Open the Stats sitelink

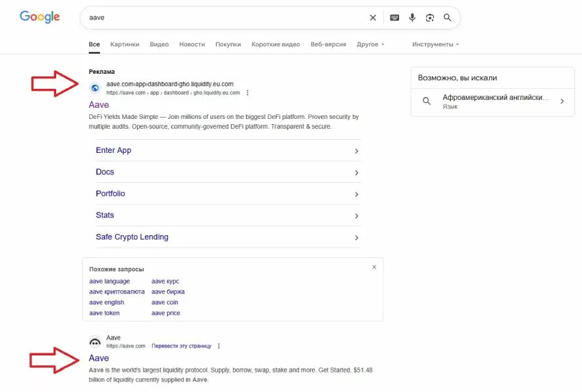(x=105, y=215)
